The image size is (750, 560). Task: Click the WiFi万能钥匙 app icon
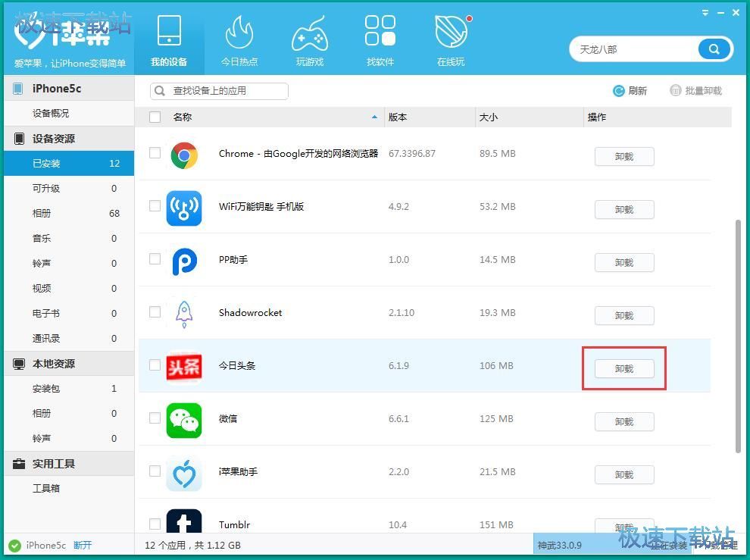184,208
